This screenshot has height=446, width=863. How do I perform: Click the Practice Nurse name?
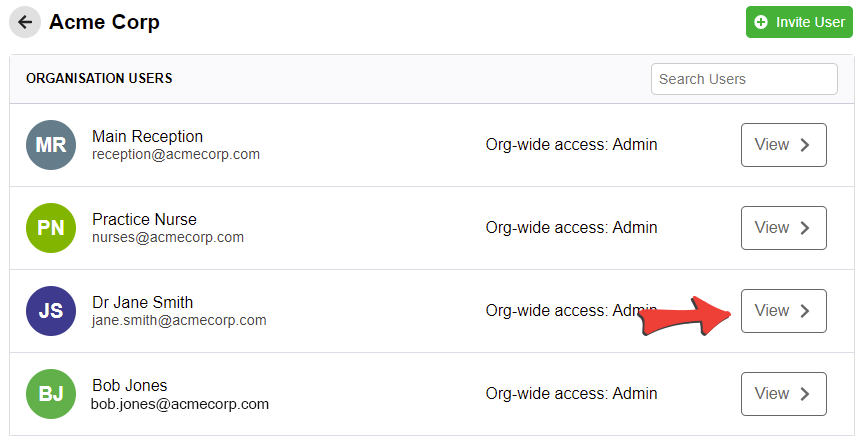pos(144,219)
